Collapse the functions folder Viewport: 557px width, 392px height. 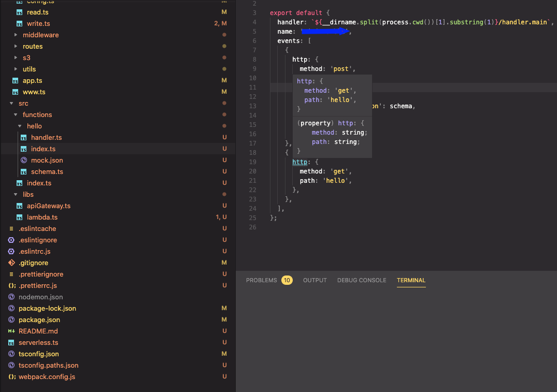(16, 114)
